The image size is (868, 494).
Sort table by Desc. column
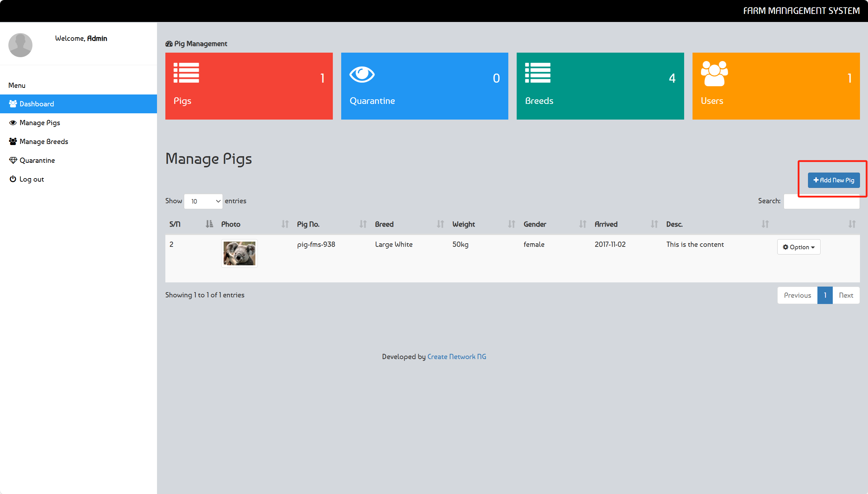click(x=718, y=224)
